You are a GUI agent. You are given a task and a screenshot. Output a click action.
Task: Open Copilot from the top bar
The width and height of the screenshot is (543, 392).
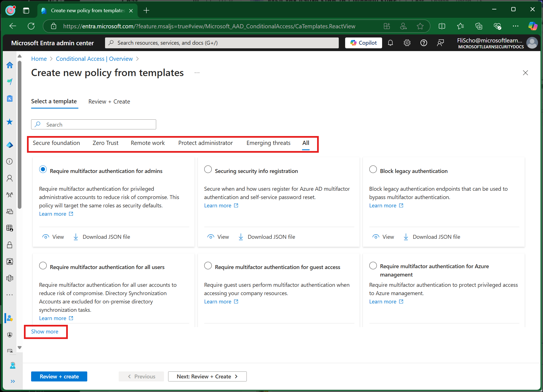point(363,43)
